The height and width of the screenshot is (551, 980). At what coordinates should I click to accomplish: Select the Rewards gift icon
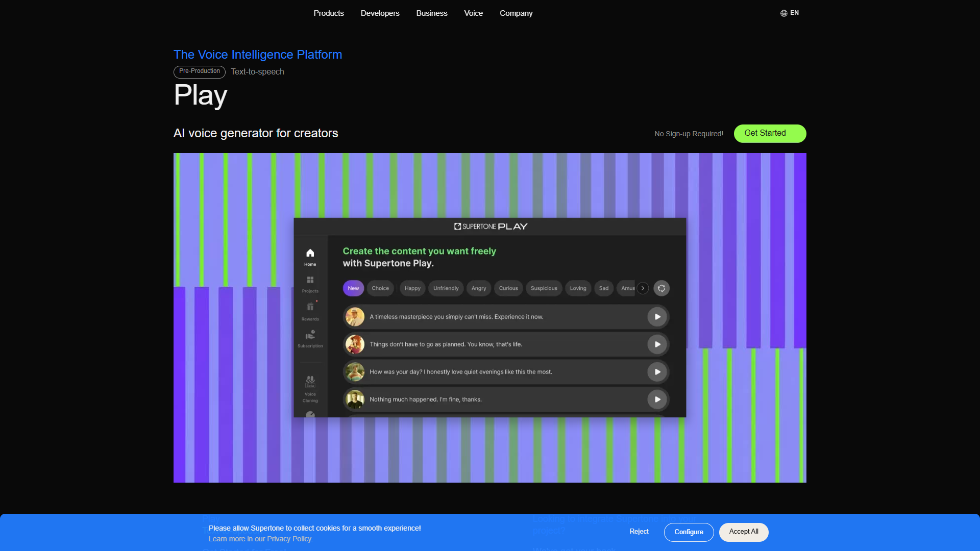[310, 307]
